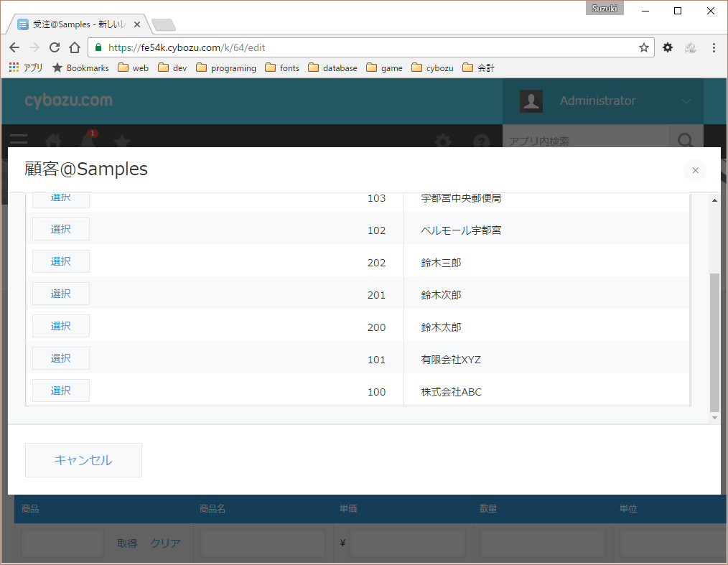728x565 pixels.
Task: Expand the cybozu bookmarks folder
Action: 432,68
